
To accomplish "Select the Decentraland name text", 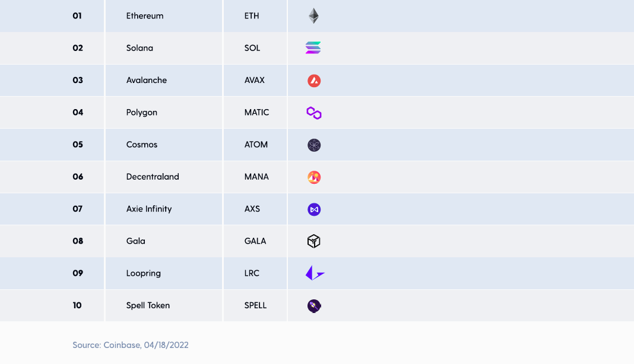I will tap(153, 177).
